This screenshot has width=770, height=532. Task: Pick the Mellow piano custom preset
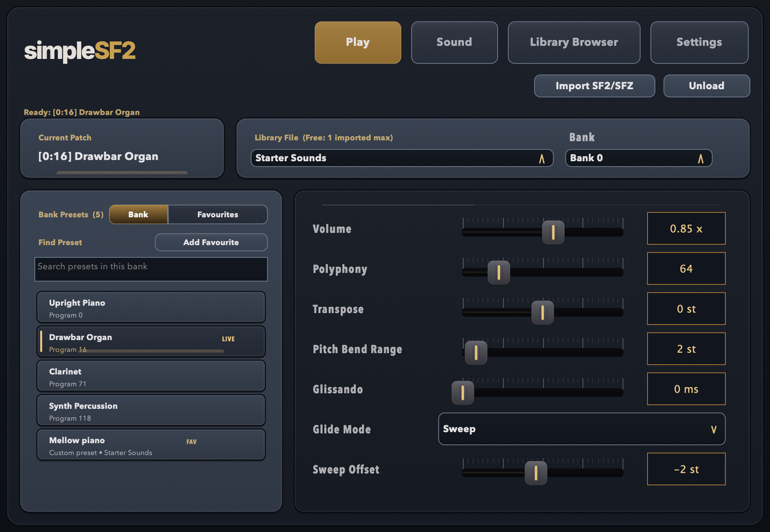(x=151, y=445)
